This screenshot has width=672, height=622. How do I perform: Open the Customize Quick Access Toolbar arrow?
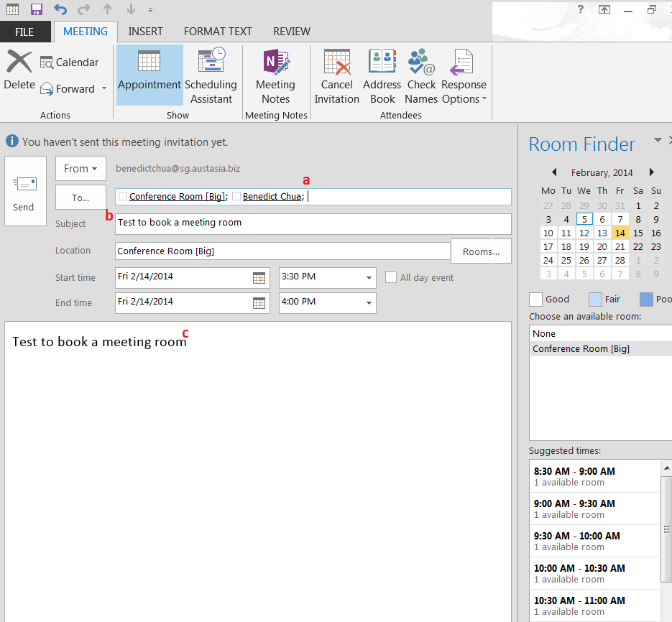150,9
